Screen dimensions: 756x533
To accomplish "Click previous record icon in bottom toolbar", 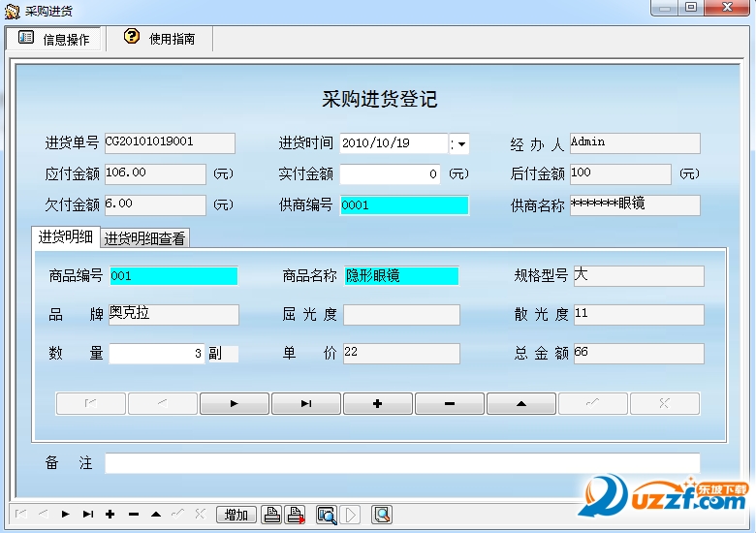I will click(x=43, y=515).
